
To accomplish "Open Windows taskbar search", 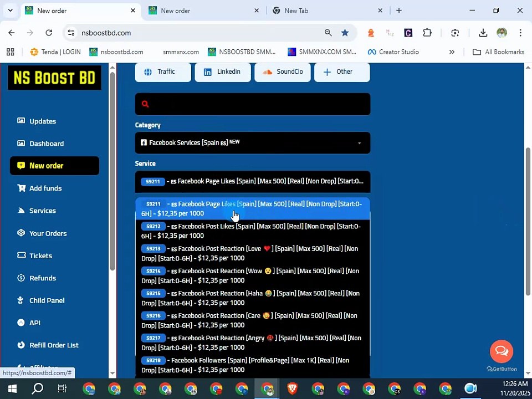I will click(37, 388).
